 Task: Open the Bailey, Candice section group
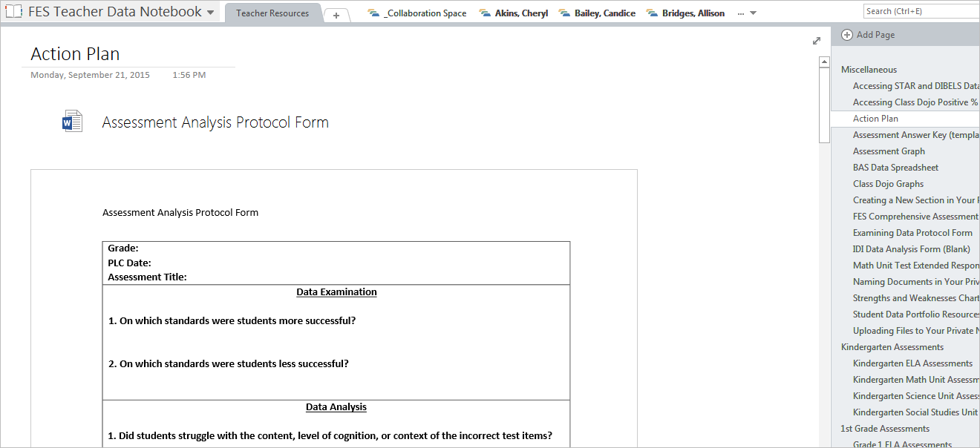point(604,13)
